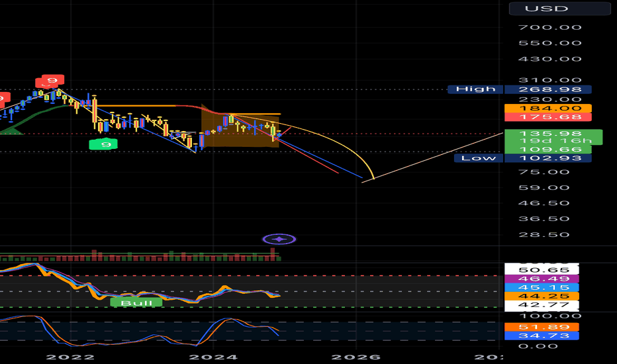Screen dimensions: 617x364
Task: Click the green 109.66 price tag
Action: [547, 149]
